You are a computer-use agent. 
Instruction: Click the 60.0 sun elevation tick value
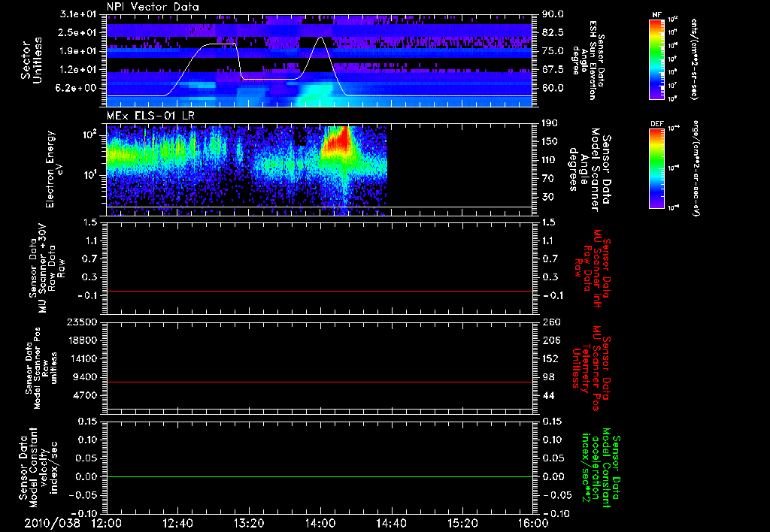pos(553,88)
